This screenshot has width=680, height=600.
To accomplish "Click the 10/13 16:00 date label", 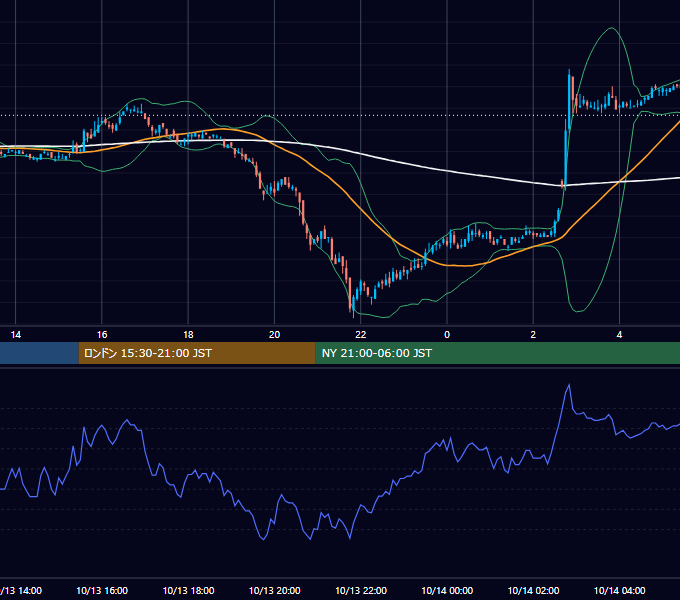I will tap(102, 591).
